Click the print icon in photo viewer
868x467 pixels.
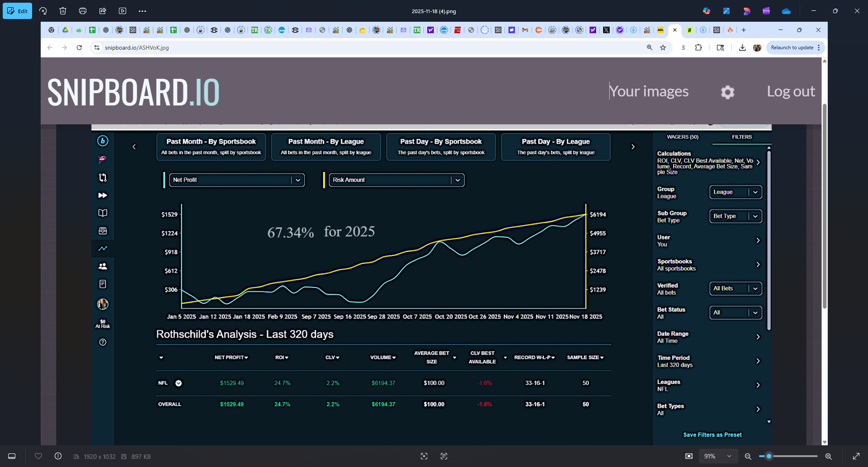83,11
